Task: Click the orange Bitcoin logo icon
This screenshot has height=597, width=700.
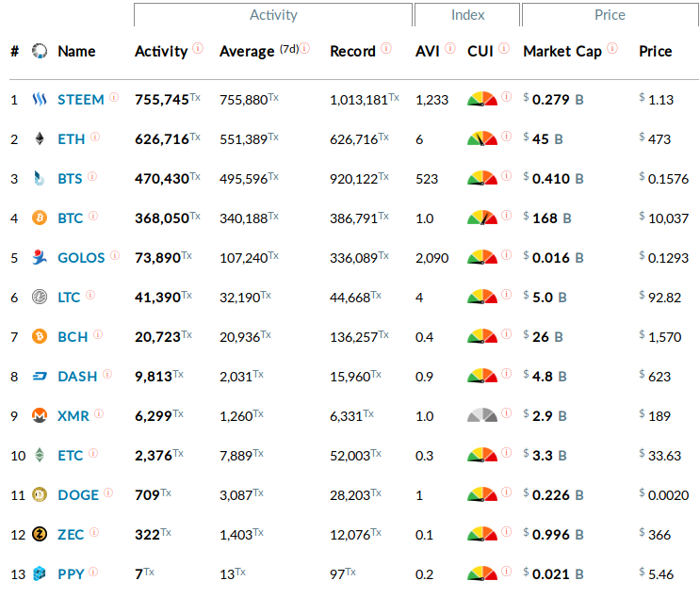Action: [x=40, y=218]
